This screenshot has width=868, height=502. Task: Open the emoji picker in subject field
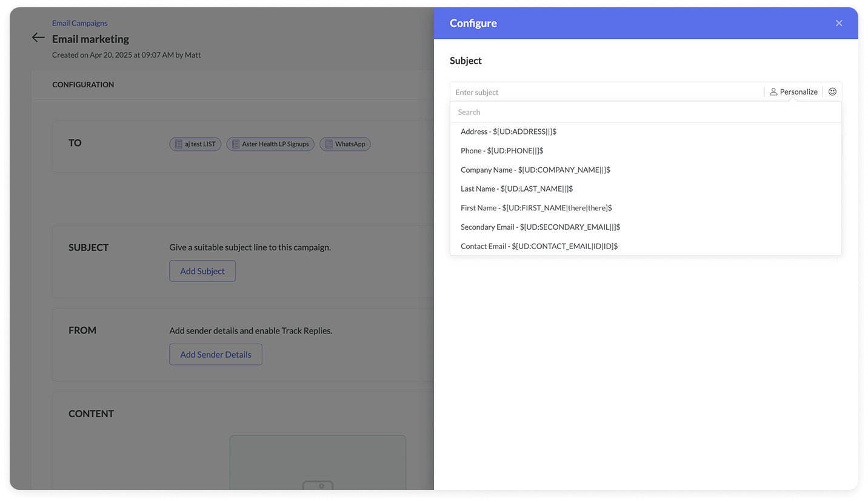coord(832,92)
